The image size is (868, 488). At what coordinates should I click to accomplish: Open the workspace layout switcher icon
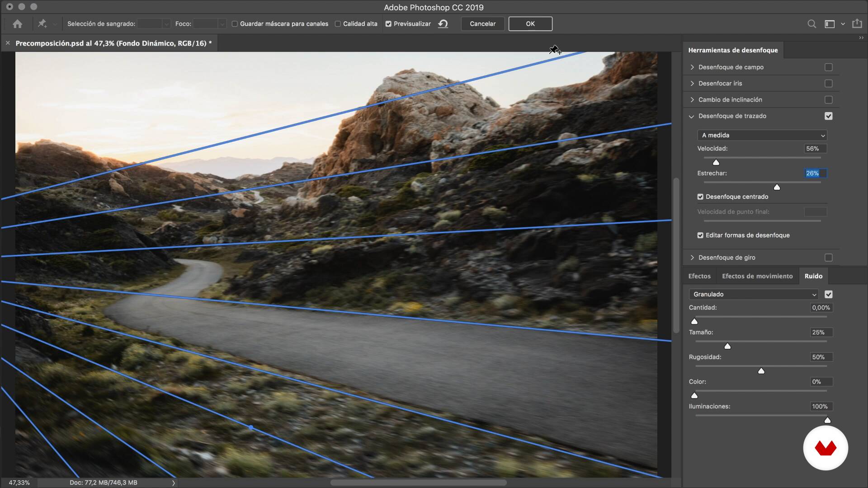830,24
